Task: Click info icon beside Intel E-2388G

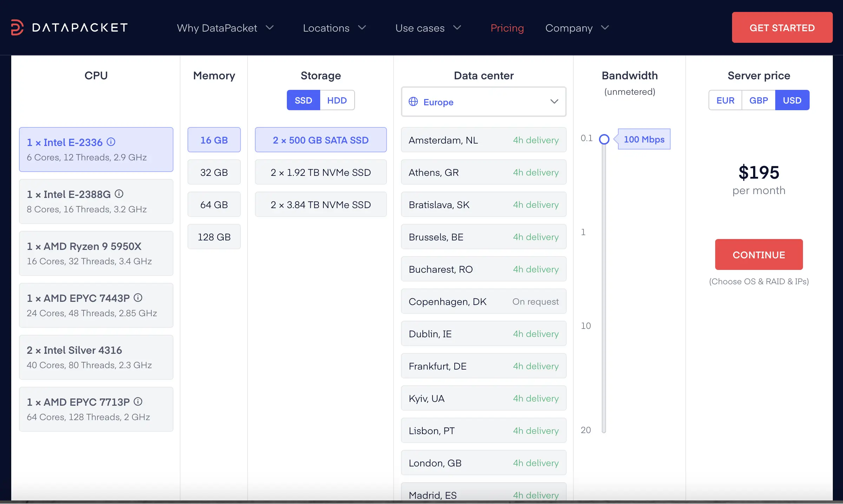Action: 119,194
